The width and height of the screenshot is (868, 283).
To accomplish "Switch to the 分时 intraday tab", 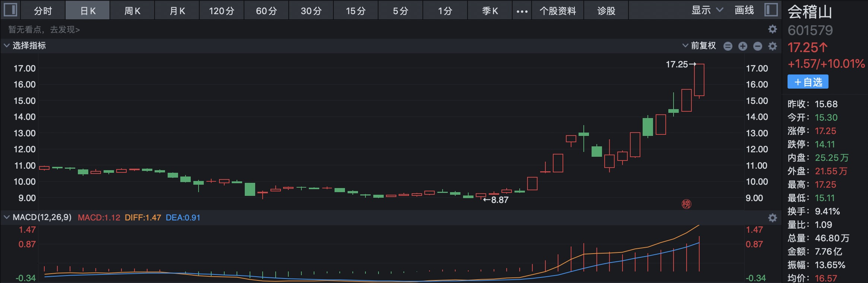I will (x=43, y=11).
